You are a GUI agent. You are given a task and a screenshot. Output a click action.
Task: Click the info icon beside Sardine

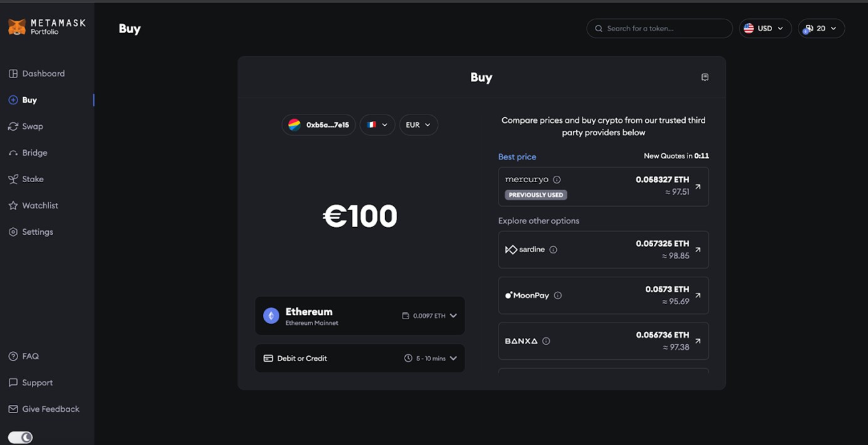pos(553,250)
